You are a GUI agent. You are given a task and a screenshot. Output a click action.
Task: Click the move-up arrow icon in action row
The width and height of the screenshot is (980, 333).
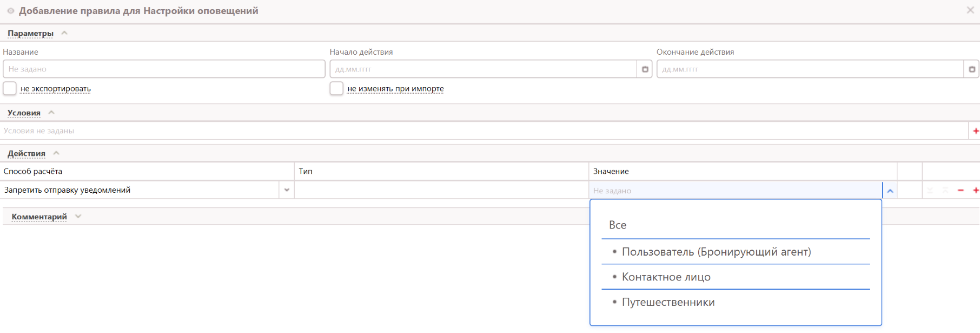(x=945, y=191)
